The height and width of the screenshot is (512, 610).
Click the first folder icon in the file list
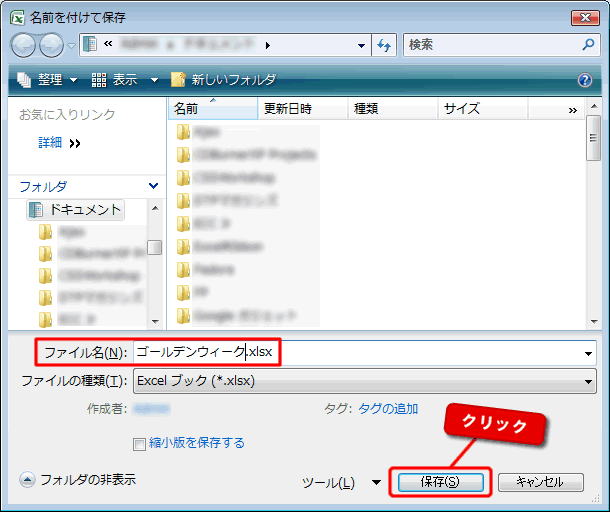click(x=183, y=132)
